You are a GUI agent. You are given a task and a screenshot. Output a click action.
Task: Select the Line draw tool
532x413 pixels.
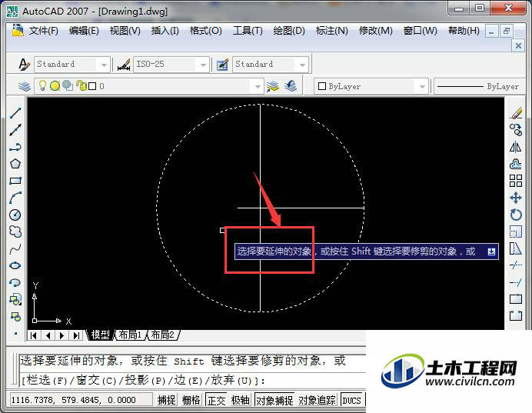(15, 113)
